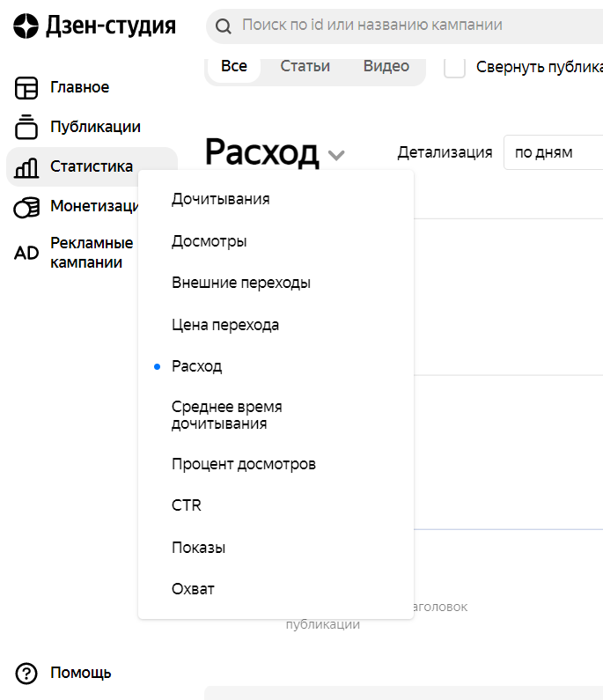Toggle the Свернуть публикации checkbox

(454, 67)
